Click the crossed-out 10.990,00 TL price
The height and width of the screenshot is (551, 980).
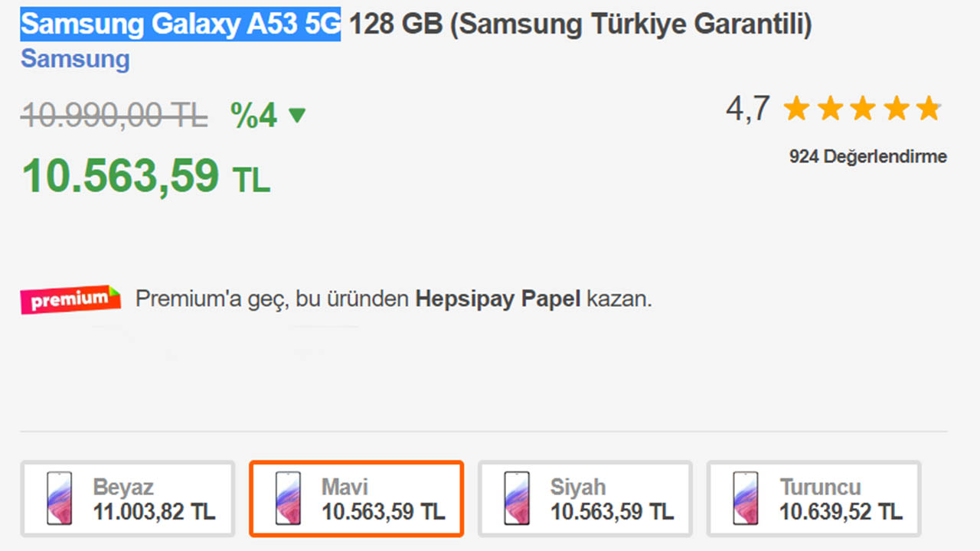pyautogui.click(x=113, y=114)
